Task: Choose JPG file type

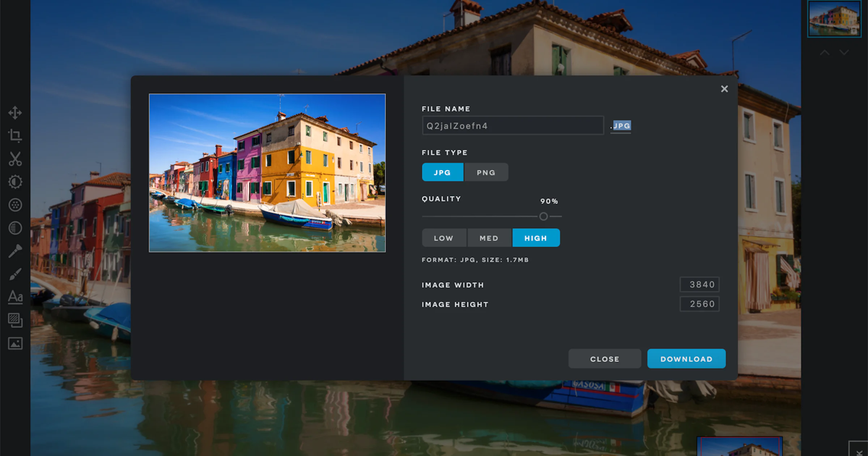Action: click(x=442, y=172)
